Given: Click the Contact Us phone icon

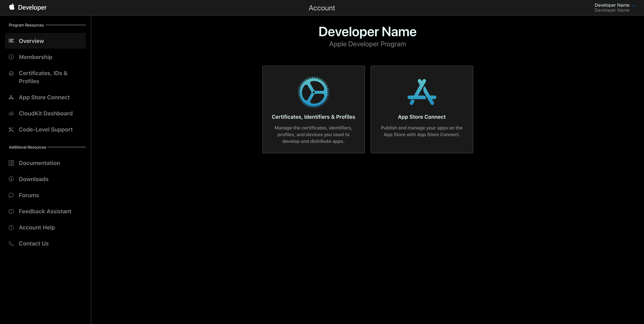Looking at the screenshot, I should pyautogui.click(x=11, y=244).
